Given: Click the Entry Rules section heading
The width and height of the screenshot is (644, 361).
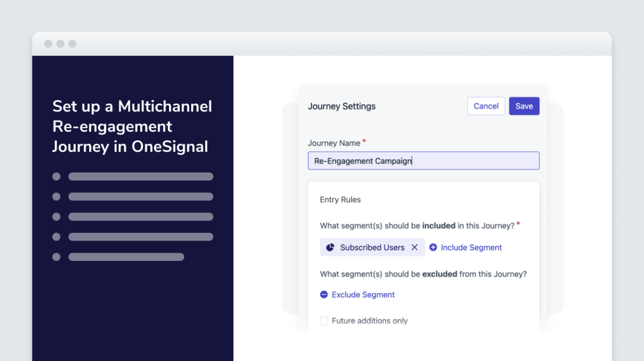Looking at the screenshot, I should [x=340, y=199].
